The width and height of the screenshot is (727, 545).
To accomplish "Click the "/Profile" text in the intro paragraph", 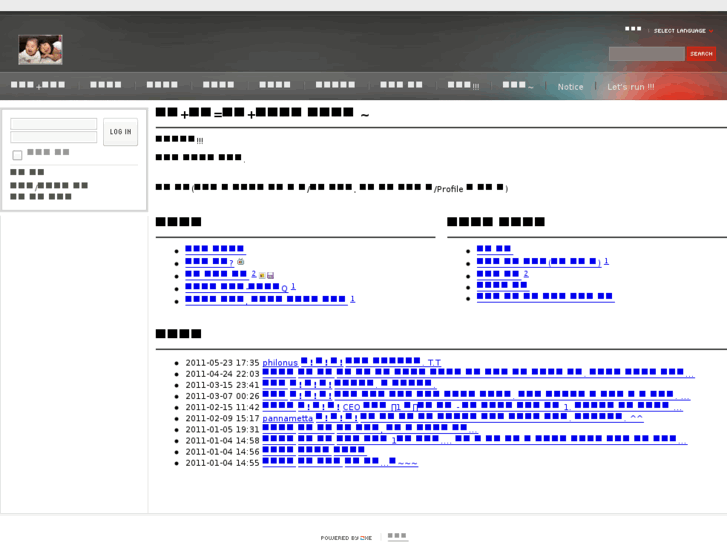I will (448, 189).
